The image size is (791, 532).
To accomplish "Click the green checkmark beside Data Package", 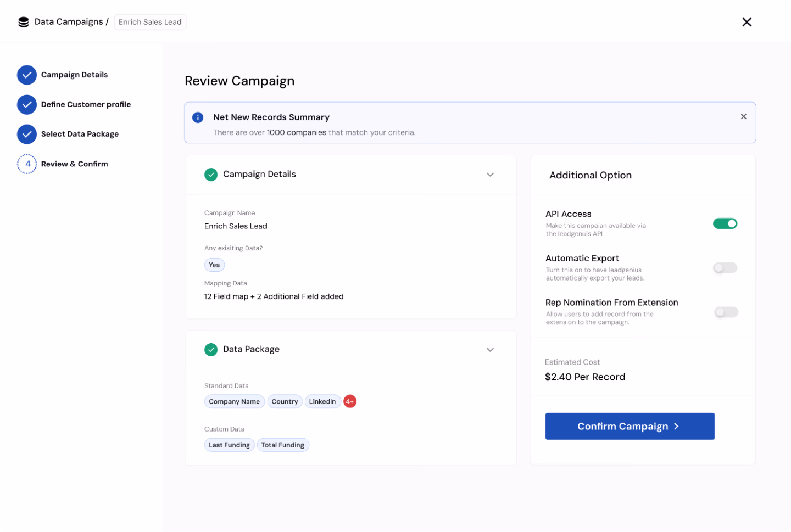I will tap(211, 349).
